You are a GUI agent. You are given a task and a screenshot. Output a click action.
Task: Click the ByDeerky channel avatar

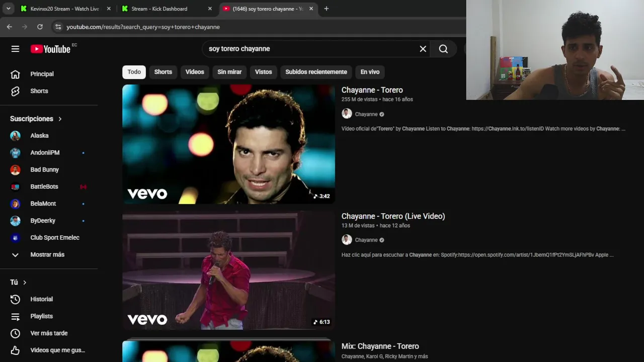[x=15, y=221]
